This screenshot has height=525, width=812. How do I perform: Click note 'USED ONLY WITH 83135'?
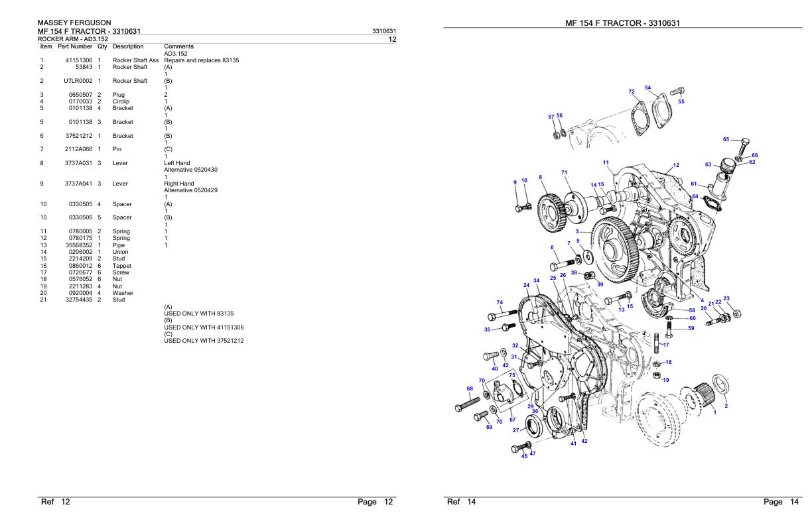(199, 314)
